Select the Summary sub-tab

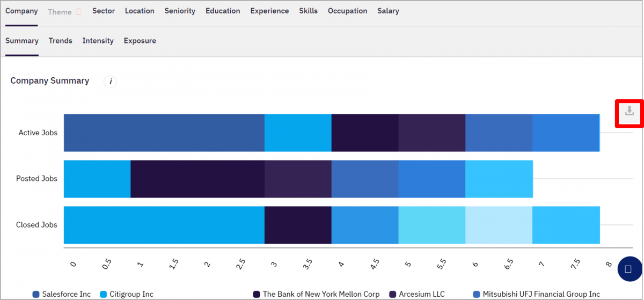tap(22, 41)
